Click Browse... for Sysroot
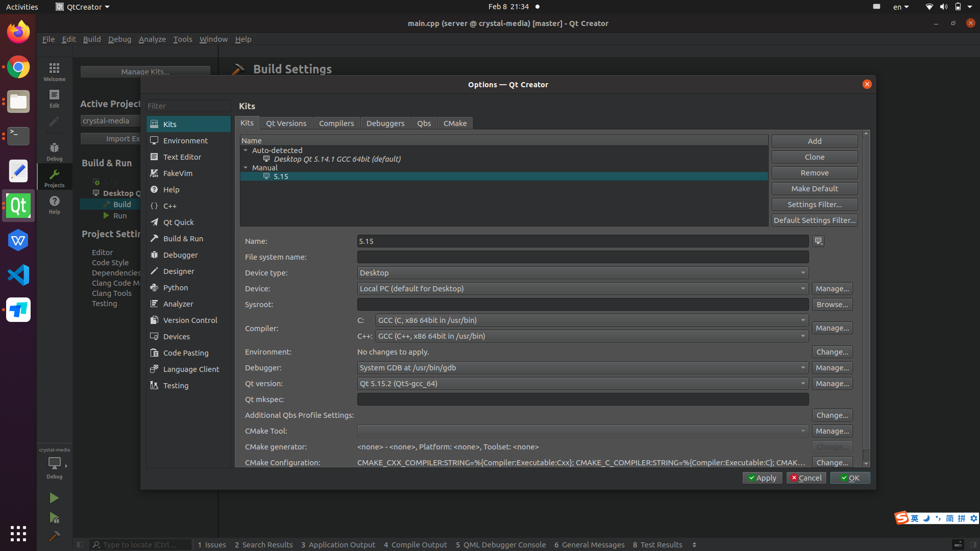The height and width of the screenshot is (551, 980). [832, 305]
